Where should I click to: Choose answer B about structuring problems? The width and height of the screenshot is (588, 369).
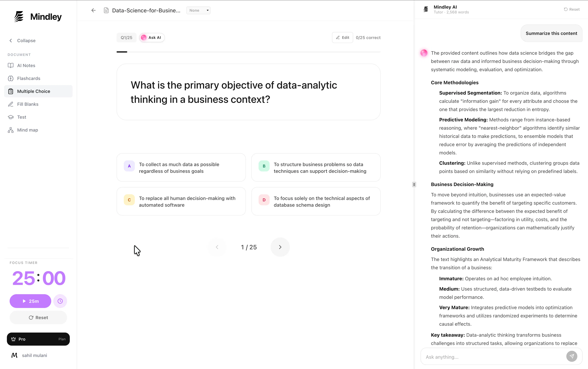pos(316,167)
